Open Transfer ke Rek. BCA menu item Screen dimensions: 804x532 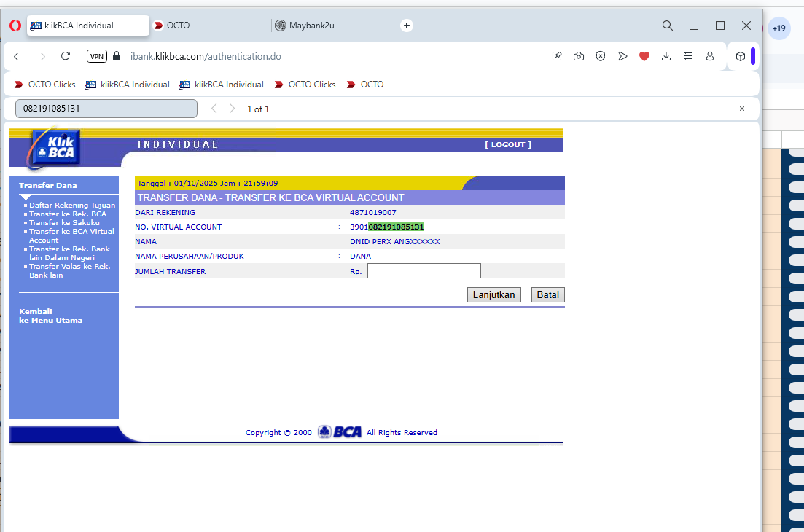(x=68, y=214)
